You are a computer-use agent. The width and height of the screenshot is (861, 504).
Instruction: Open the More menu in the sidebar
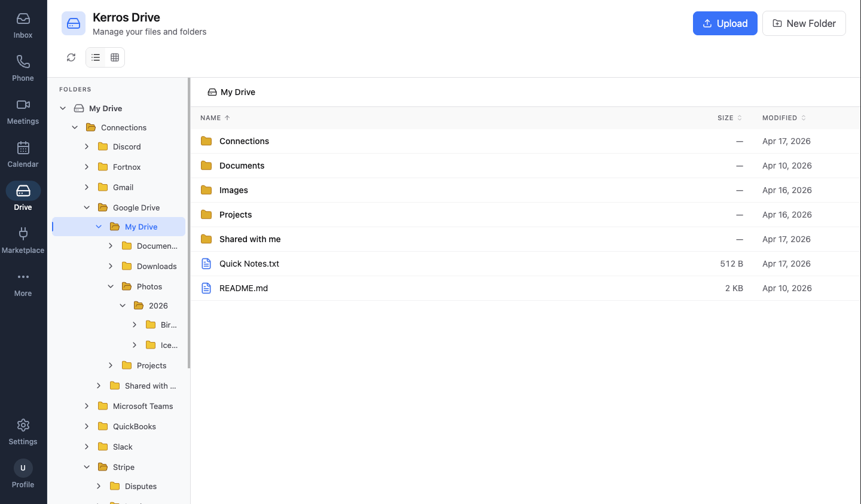coord(23,281)
